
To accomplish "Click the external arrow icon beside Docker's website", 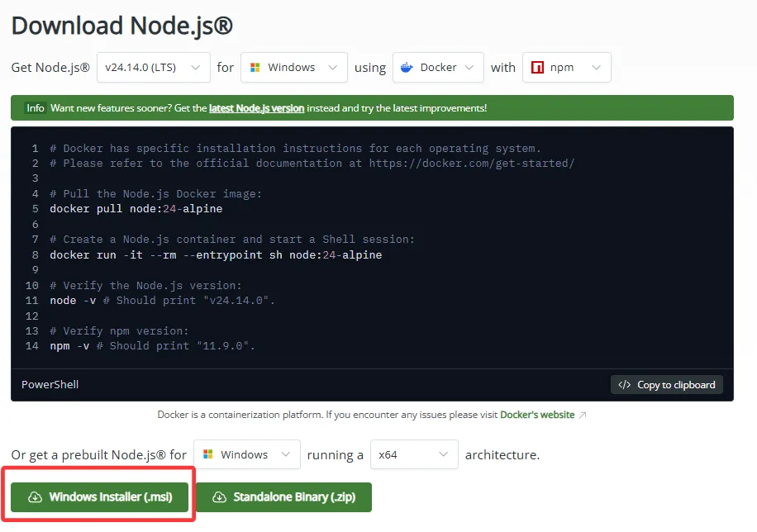I will tap(583, 416).
